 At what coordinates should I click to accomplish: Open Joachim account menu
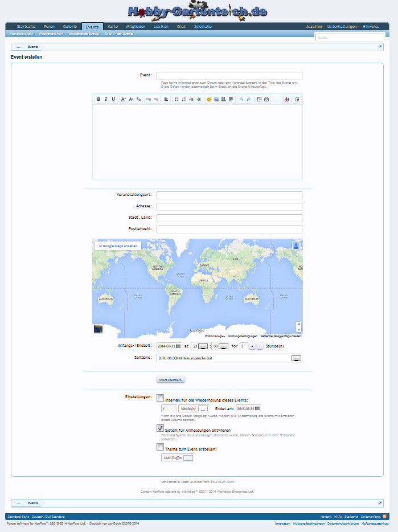pyautogui.click(x=314, y=26)
